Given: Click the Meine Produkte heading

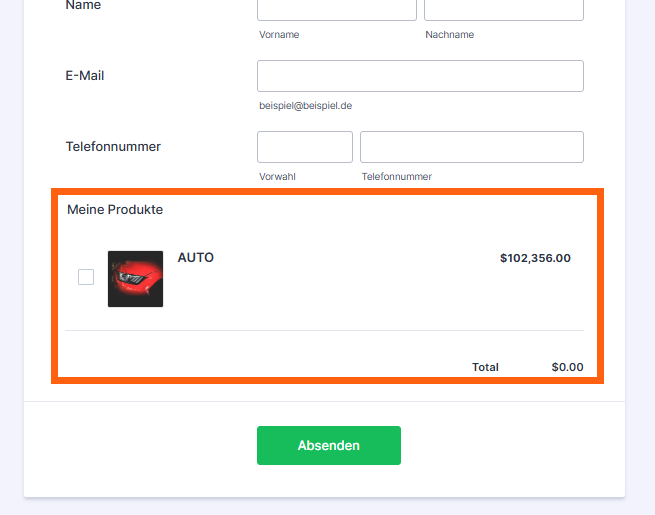Looking at the screenshot, I should coord(115,209).
